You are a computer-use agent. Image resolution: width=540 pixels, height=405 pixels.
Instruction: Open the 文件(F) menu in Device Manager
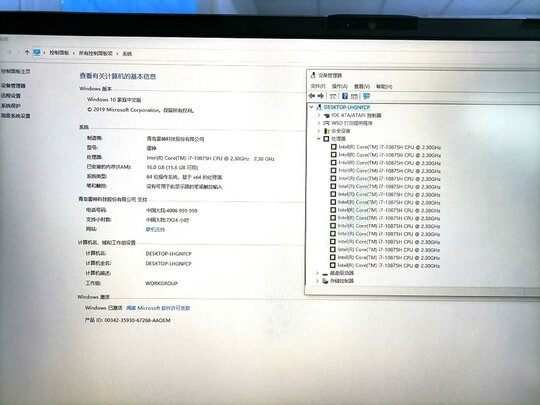318,86
